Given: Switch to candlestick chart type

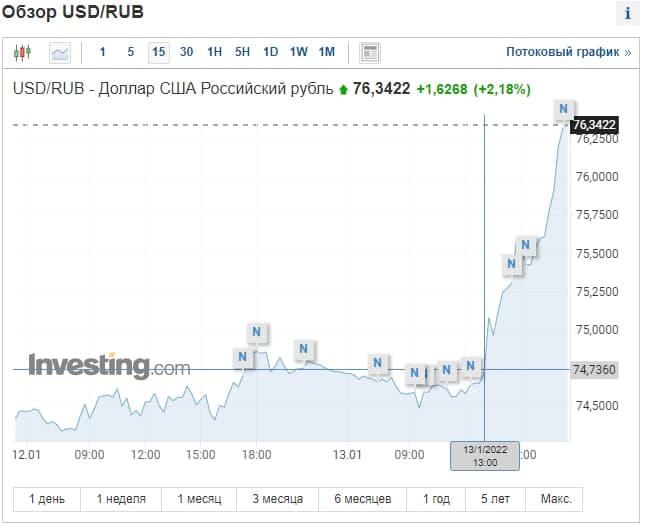Looking at the screenshot, I should 23,52.
